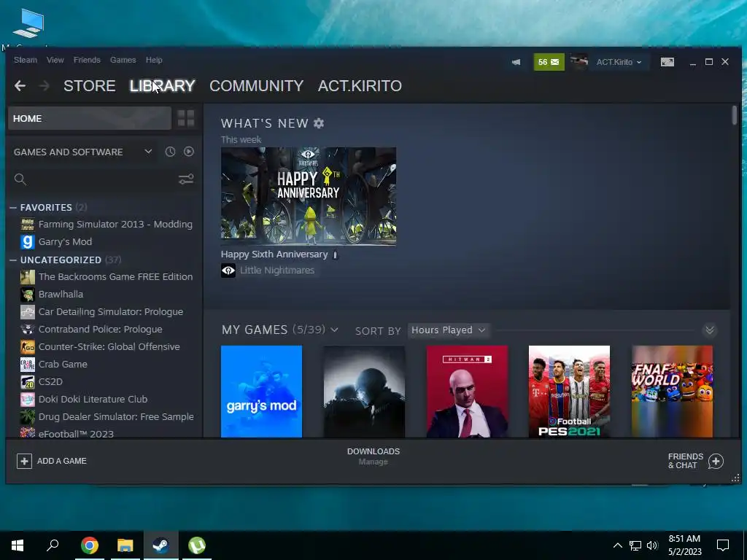Click the library search magnifier icon
The image size is (747, 560).
tap(20, 179)
